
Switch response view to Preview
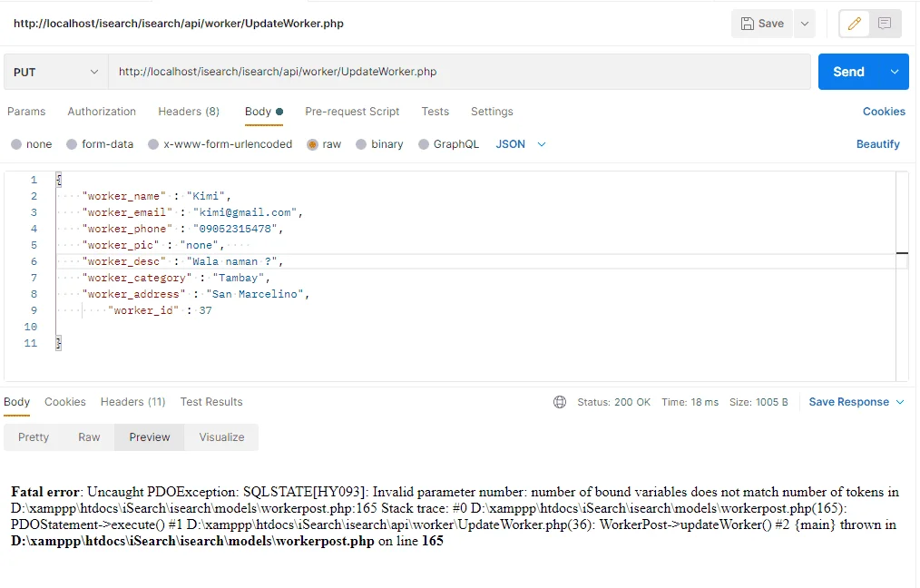[x=150, y=437]
